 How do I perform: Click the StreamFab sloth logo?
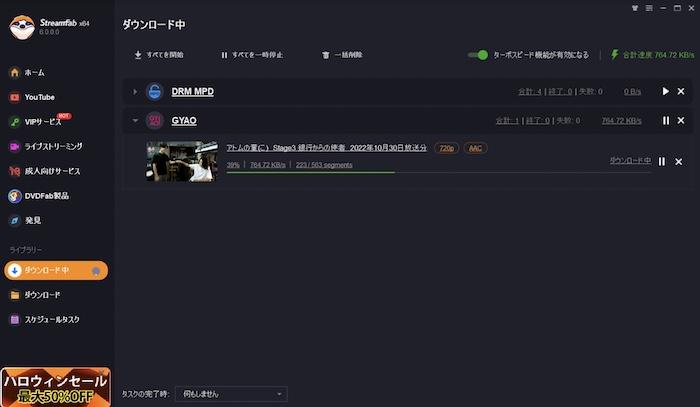click(x=21, y=27)
